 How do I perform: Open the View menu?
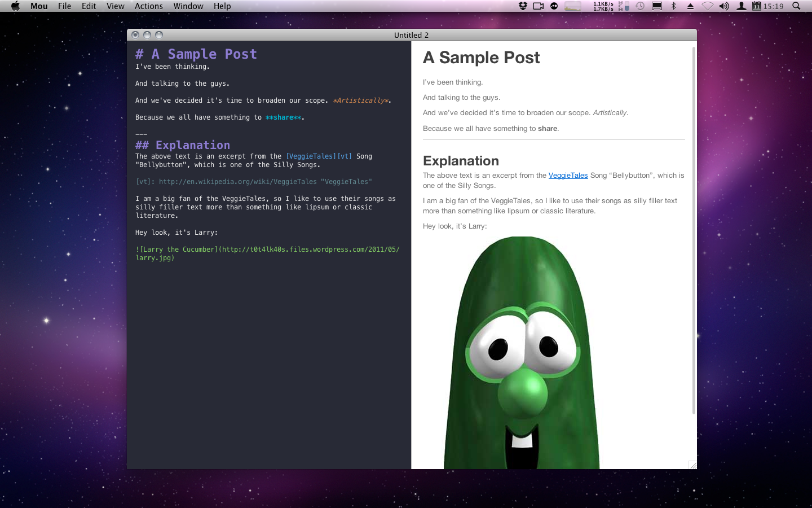click(115, 6)
